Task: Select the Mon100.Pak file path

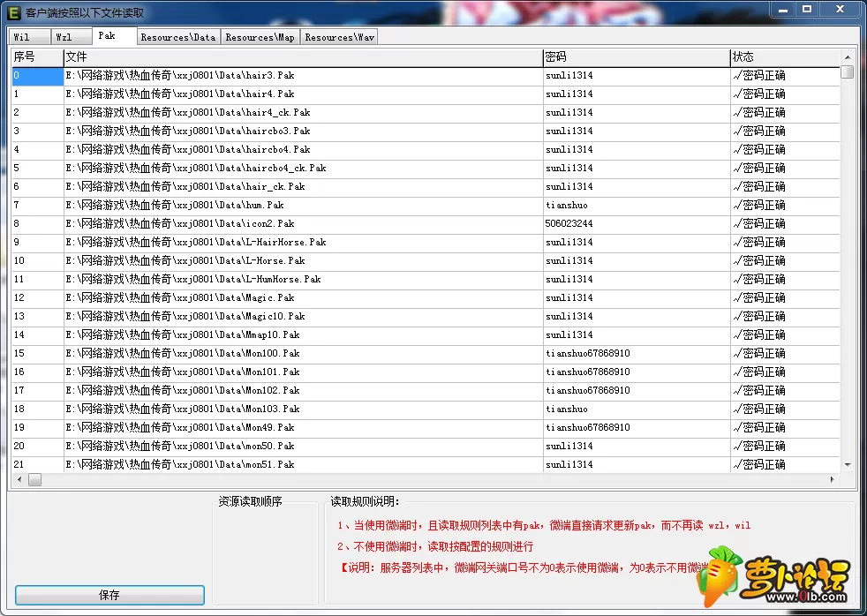Action: click(183, 354)
